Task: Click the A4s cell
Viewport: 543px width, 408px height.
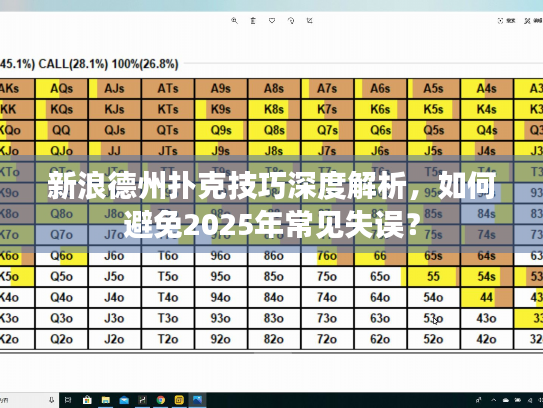Action: (487, 88)
